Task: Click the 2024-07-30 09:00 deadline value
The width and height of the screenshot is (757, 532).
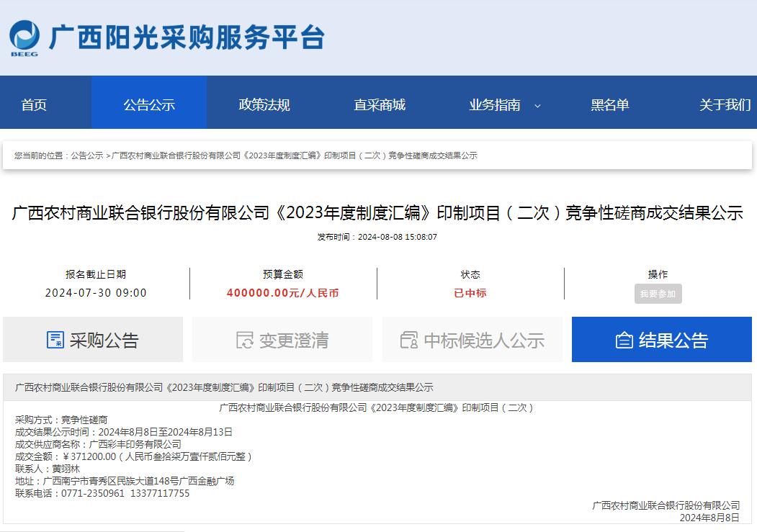Action: (96, 293)
